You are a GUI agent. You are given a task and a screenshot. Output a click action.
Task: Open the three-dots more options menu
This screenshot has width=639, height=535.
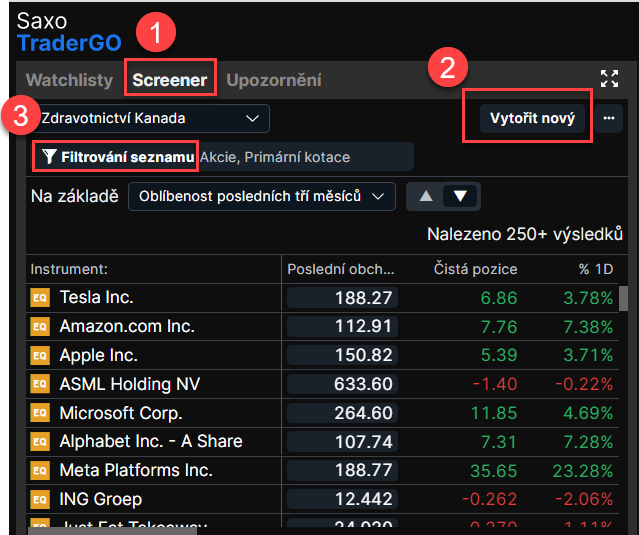608,118
